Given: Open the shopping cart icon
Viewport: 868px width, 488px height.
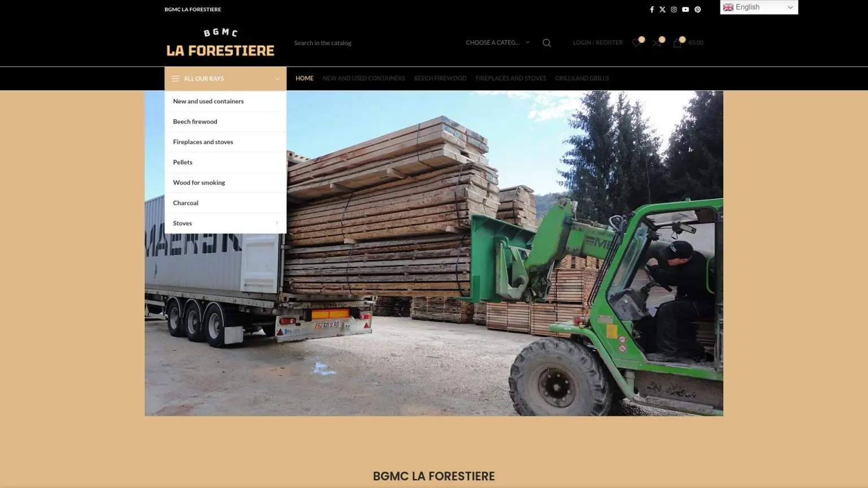Looking at the screenshot, I should pyautogui.click(x=677, y=43).
